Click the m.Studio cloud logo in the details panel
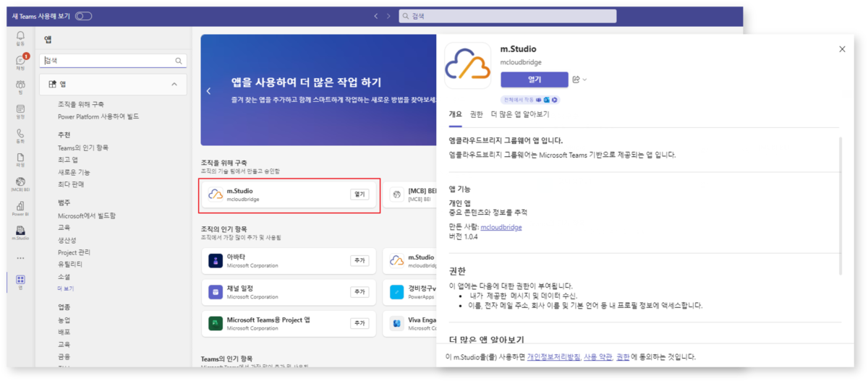Screen dimensions: 868x381 click(468, 64)
